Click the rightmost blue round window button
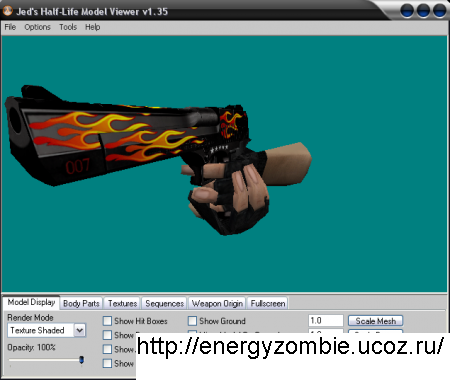The height and width of the screenshot is (380, 450). 439,11
